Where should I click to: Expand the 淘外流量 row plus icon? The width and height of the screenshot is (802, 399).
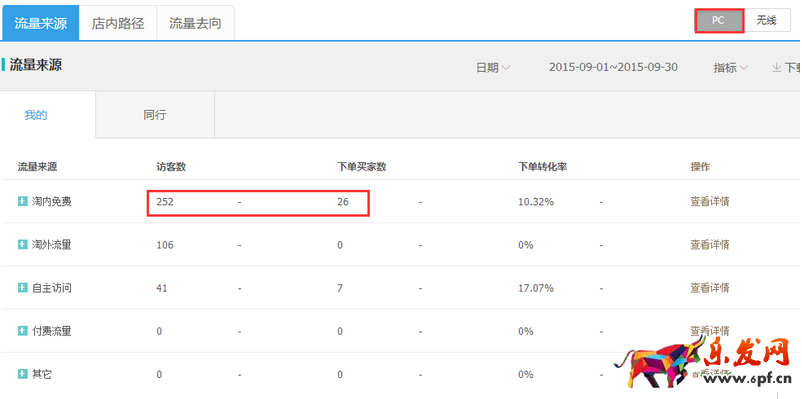[x=22, y=245]
